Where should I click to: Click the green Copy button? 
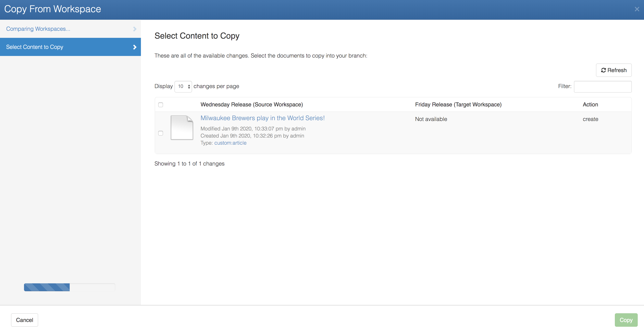point(626,320)
